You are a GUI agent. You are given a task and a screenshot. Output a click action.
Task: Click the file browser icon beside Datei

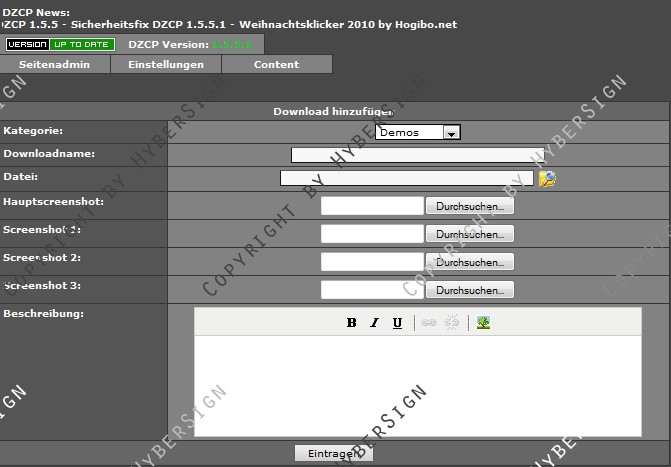[547, 179]
